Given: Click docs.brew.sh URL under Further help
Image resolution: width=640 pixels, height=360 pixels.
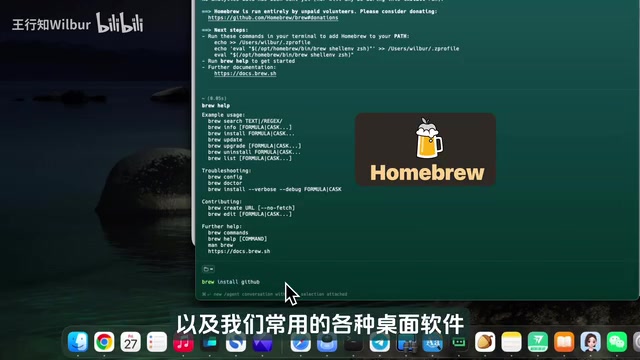Looking at the screenshot, I should click(239, 251).
